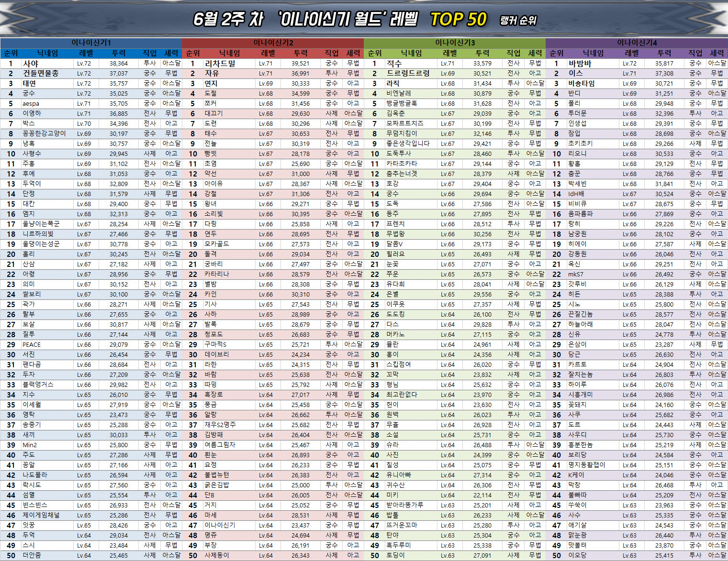Select nickname 모카골드

[x=217, y=244]
